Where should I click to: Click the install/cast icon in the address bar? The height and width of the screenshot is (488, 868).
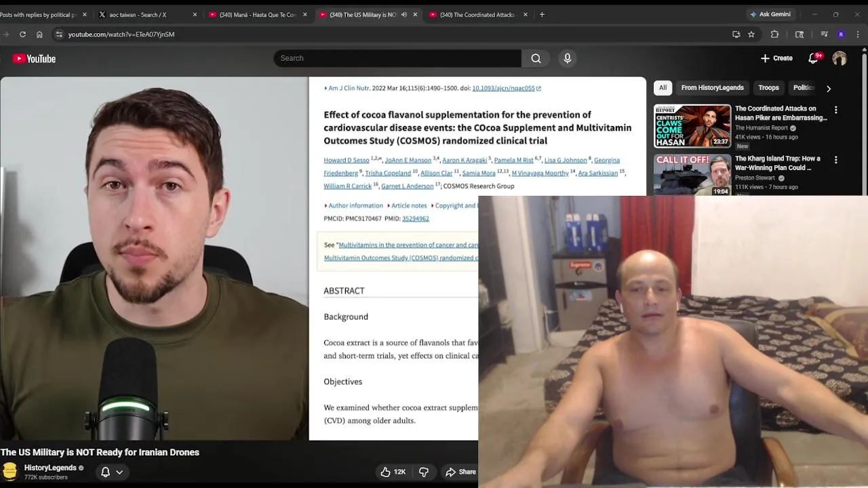tap(736, 34)
